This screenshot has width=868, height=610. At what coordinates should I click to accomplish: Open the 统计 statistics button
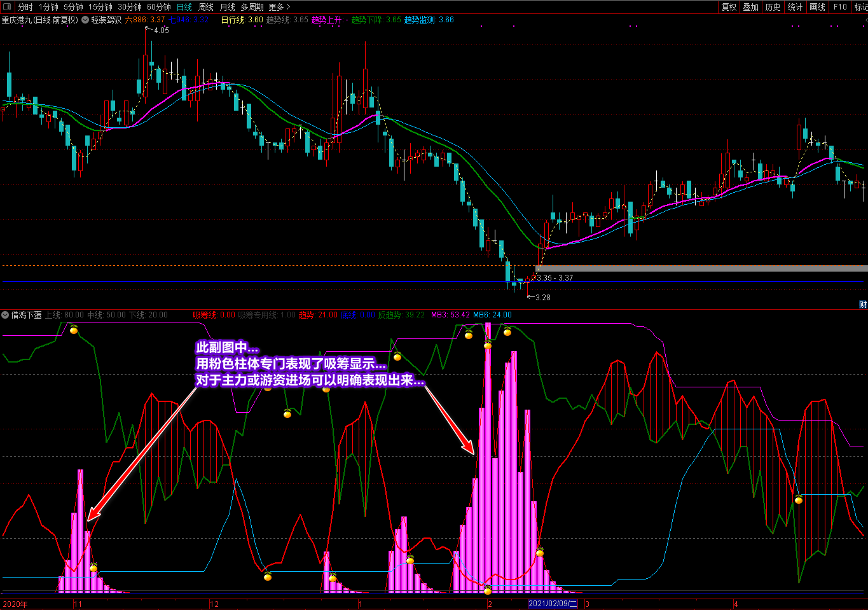(x=795, y=7)
